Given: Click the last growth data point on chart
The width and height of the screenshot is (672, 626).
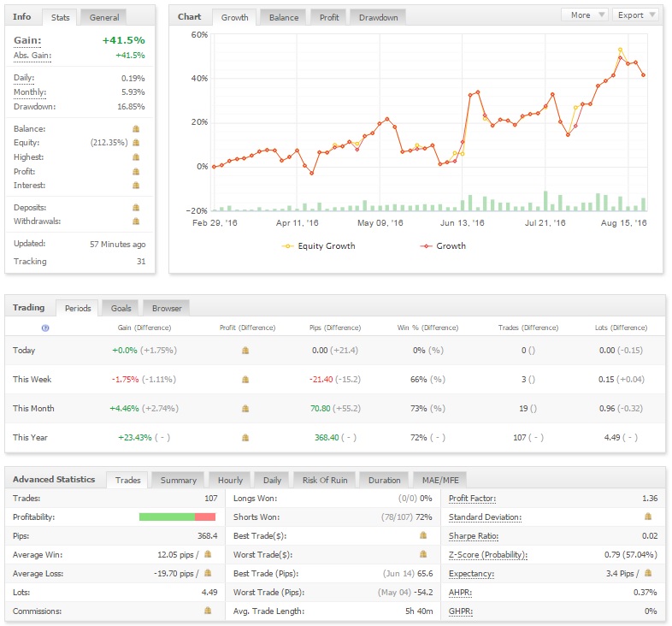Looking at the screenshot, I should (x=643, y=75).
